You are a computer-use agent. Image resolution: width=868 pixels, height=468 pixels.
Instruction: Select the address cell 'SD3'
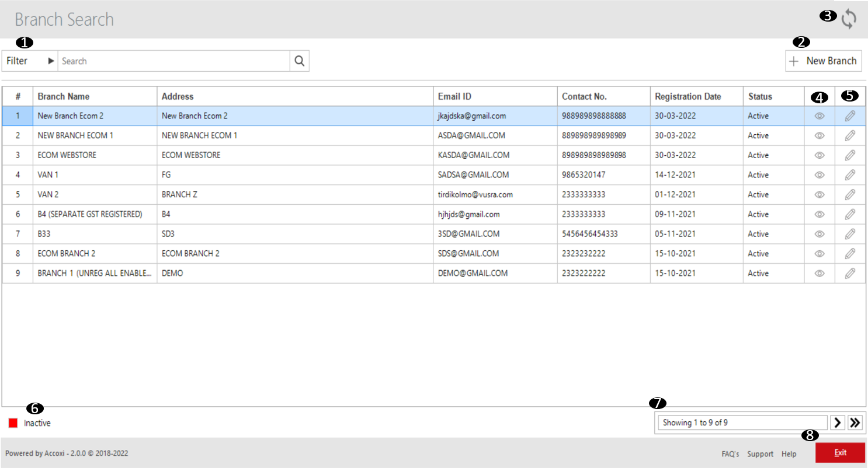[x=295, y=234]
